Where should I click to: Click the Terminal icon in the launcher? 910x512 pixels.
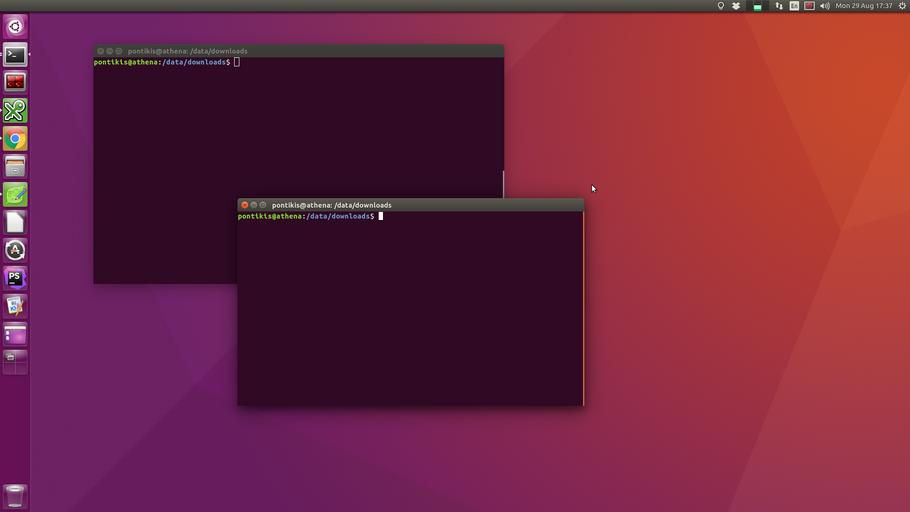click(x=15, y=55)
